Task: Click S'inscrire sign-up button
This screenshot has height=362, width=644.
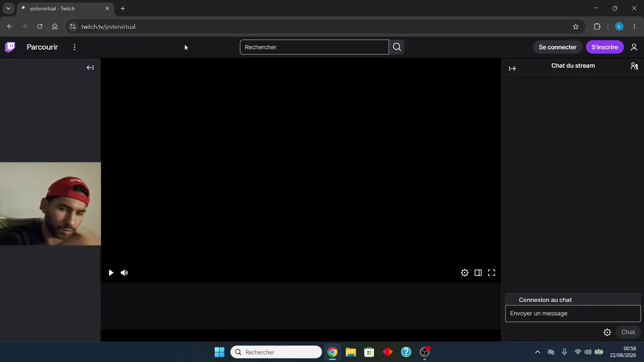Action: click(605, 47)
